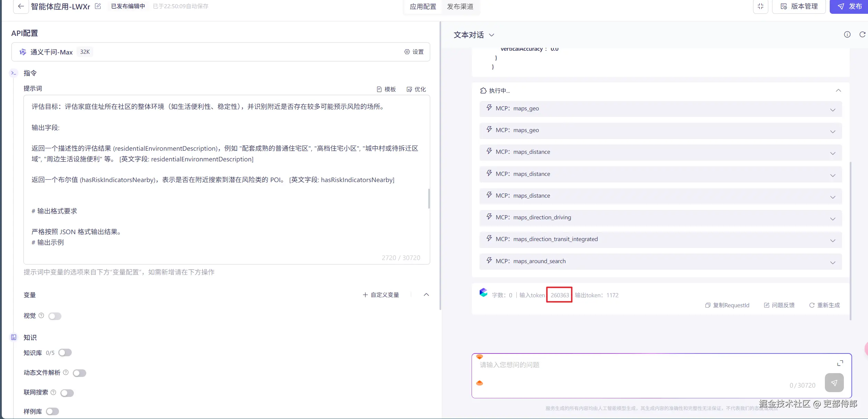Enable 动态文件解析 switch
The image size is (868, 419).
79,373
